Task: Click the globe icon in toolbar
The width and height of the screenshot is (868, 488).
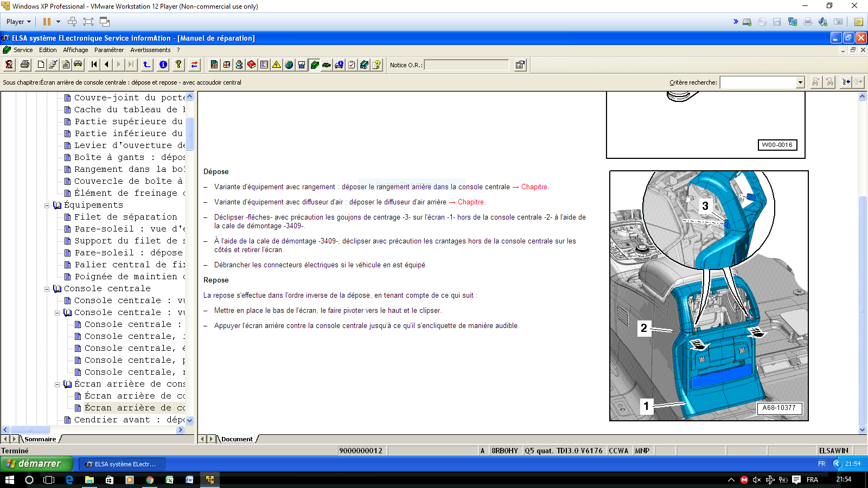Action: click(x=289, y=65)
